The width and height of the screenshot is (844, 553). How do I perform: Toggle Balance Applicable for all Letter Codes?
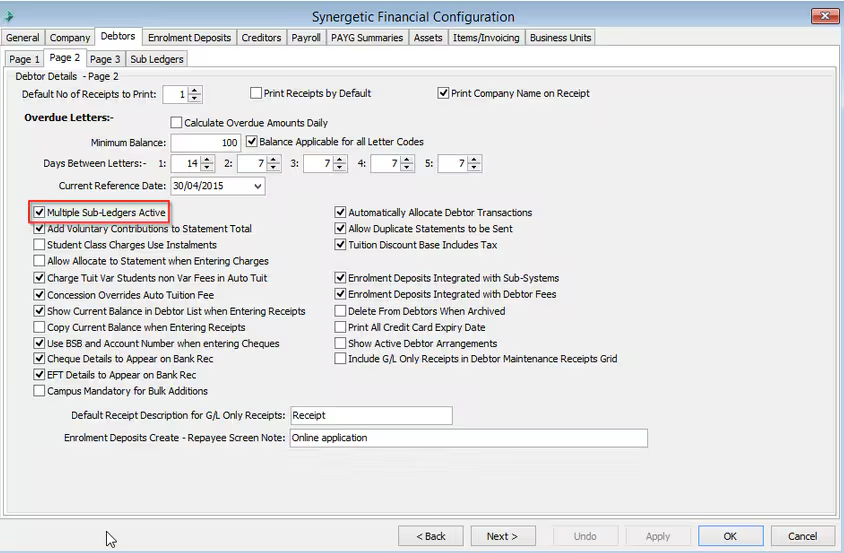(x=251, y=142)
